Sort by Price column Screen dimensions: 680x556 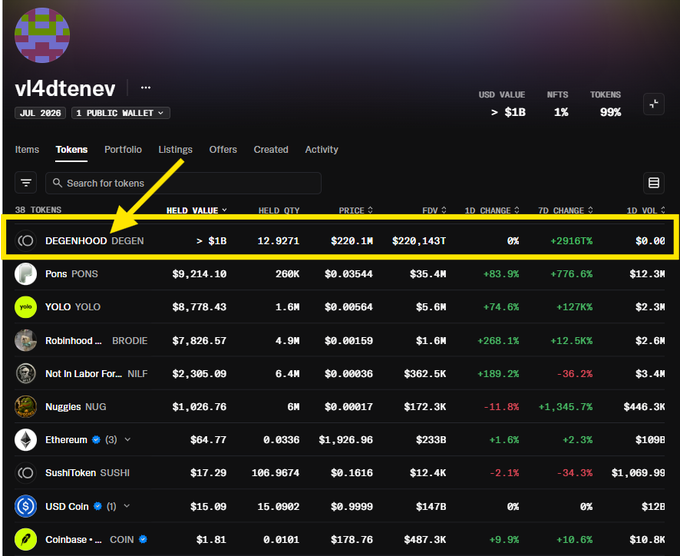(356, 210)
